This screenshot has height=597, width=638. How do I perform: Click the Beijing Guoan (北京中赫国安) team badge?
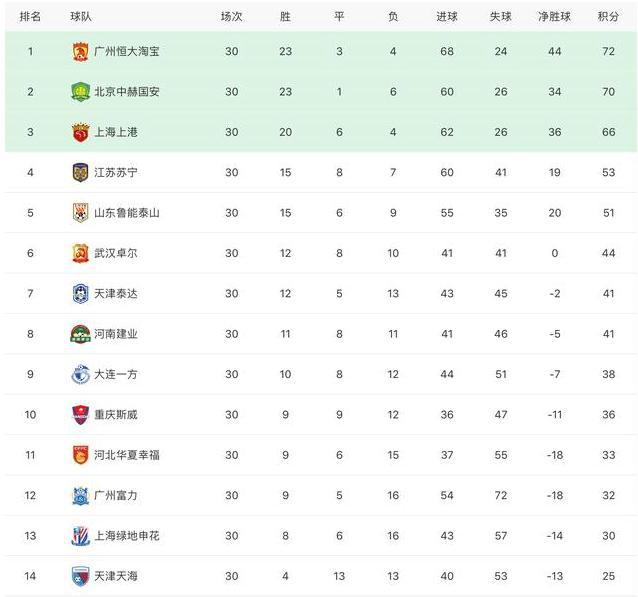80,92
